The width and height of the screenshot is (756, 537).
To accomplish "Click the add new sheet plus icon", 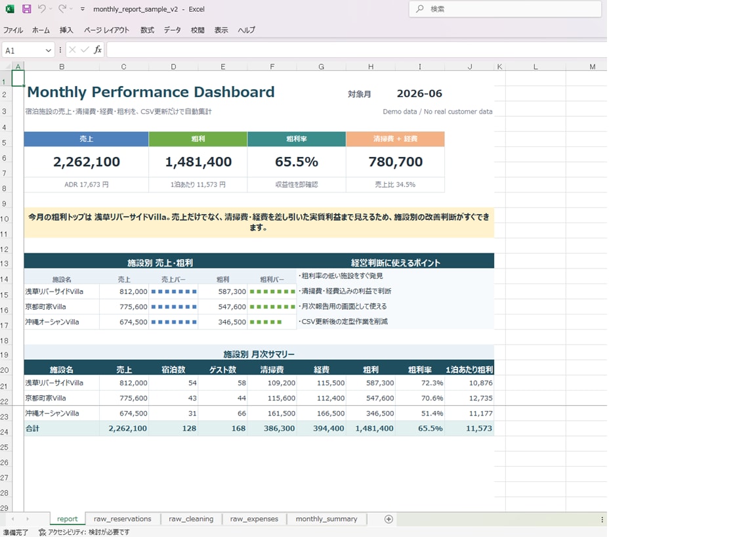I will point(388,519).
